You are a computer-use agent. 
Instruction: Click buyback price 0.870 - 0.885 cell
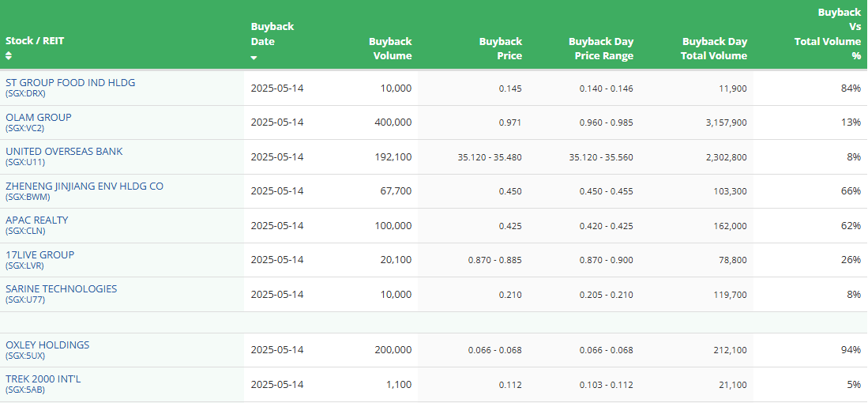coord(495,260)
